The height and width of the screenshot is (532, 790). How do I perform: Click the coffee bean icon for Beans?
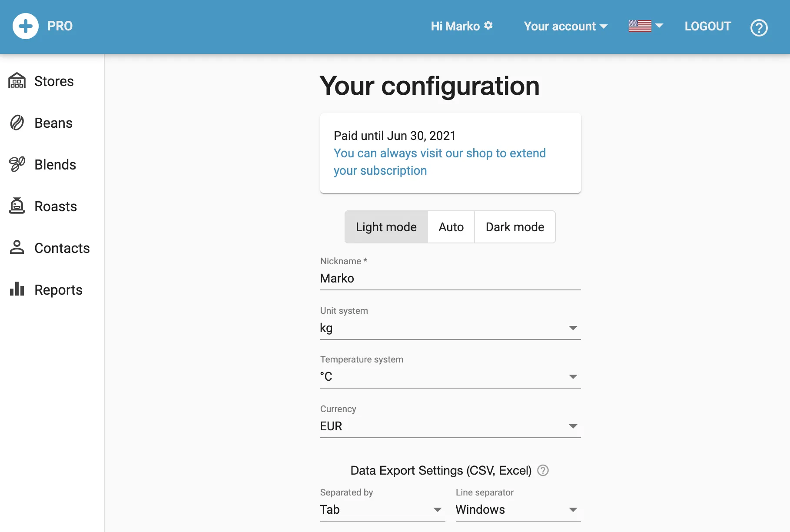click(17, 123)
